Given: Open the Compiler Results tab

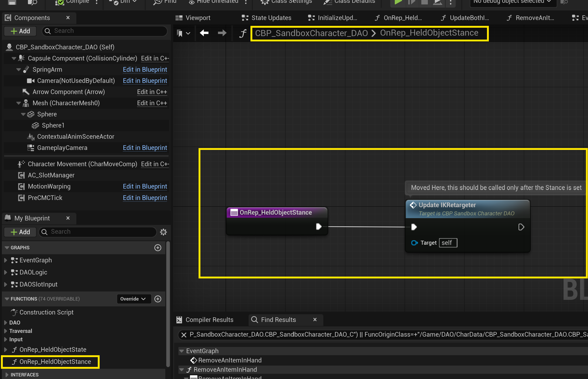Looking at the screenshot, I should click(209, 319).
